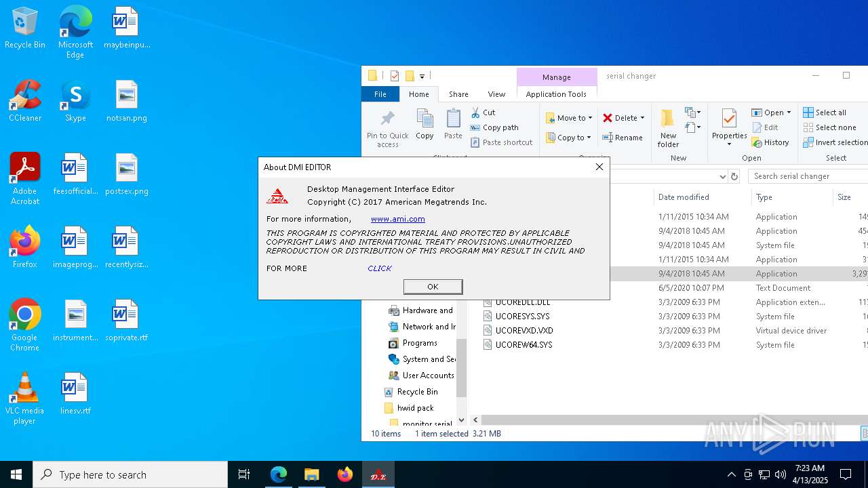Click the Edit command in ribbon

tap(765, 127)
